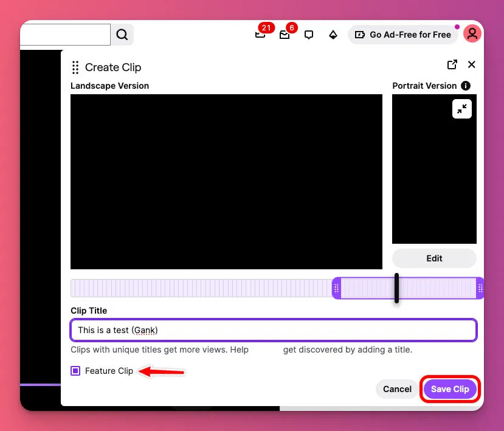Click the search magnifier icon
Screen dimensions: 504x431
[122, 35]
